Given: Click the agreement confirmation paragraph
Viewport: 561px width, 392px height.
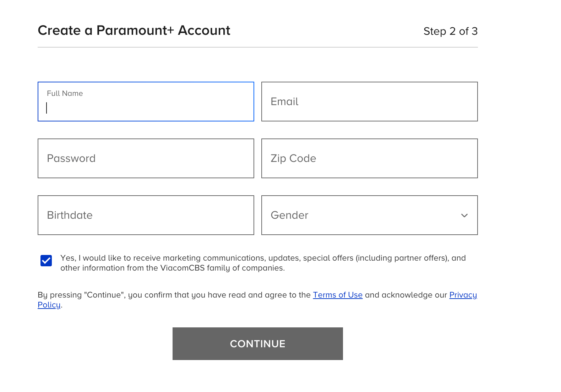Looking at the screenshot, I should coord(257,299).
